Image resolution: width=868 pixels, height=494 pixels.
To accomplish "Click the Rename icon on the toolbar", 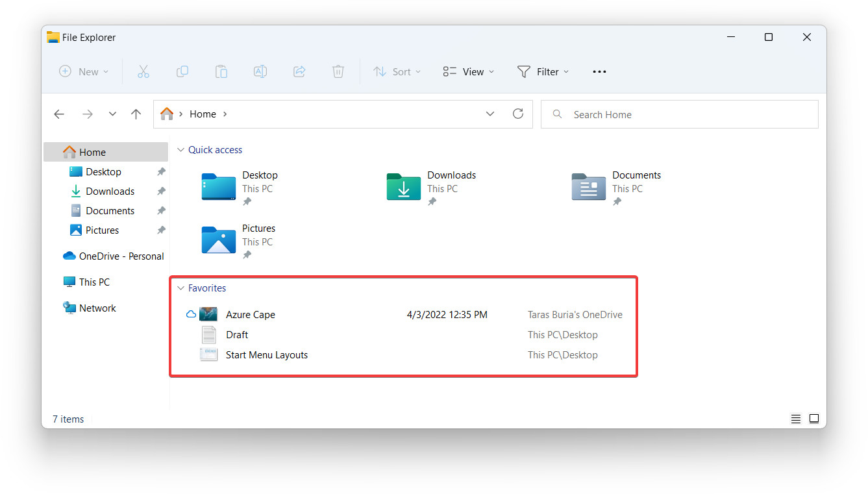I will (x=260, y=71).
